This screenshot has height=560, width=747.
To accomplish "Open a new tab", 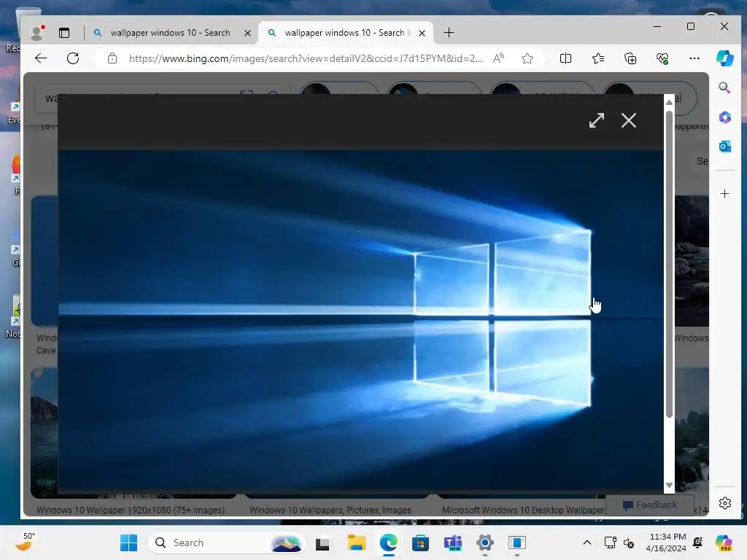I will 449,33.
